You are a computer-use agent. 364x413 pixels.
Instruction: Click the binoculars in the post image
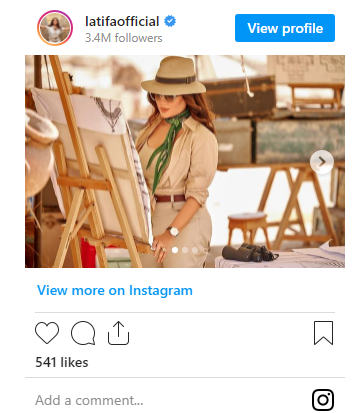pyautogui.click(x=249, y=253)
